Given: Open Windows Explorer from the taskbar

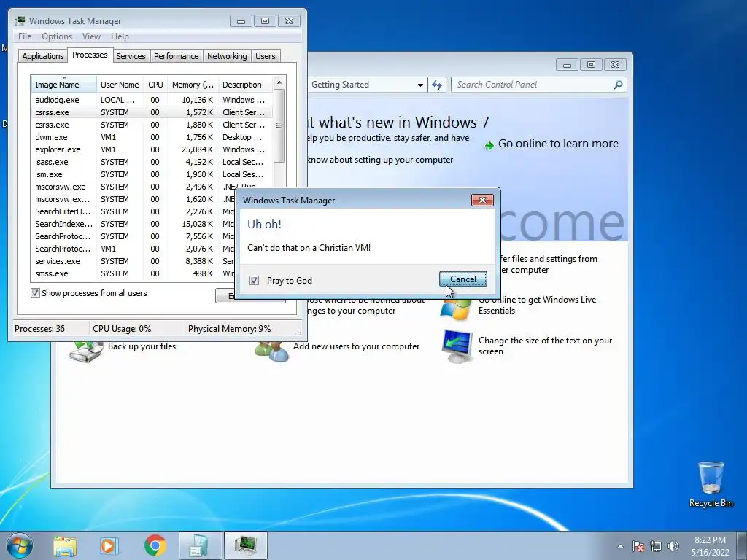Looking at the screenshot, I should [x=65, y=545].
